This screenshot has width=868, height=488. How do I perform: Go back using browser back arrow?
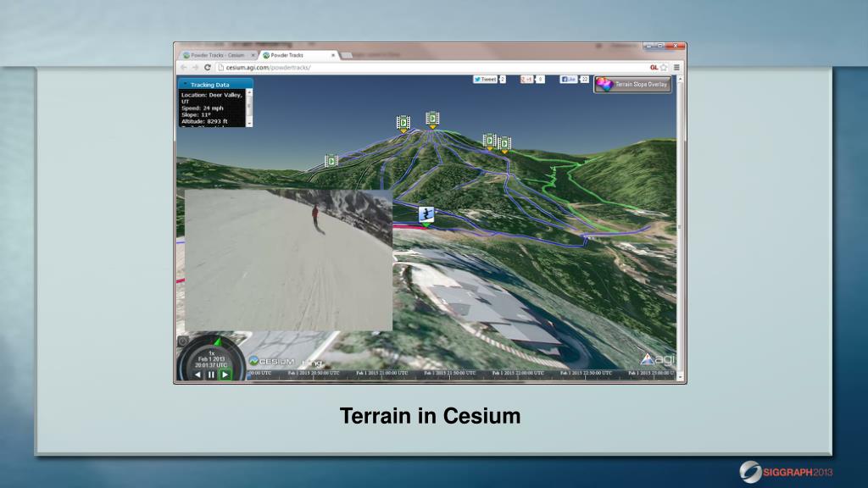point(184,68)
